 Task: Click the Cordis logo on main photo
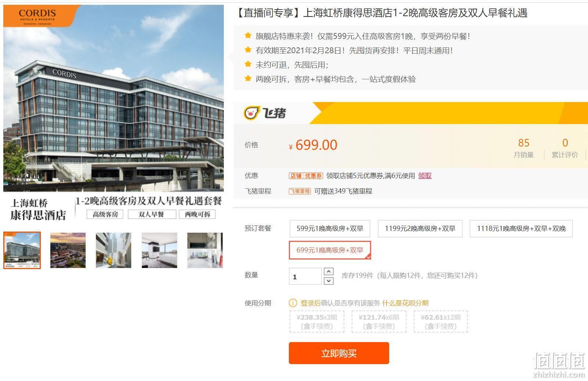click(x=37, y=16)
